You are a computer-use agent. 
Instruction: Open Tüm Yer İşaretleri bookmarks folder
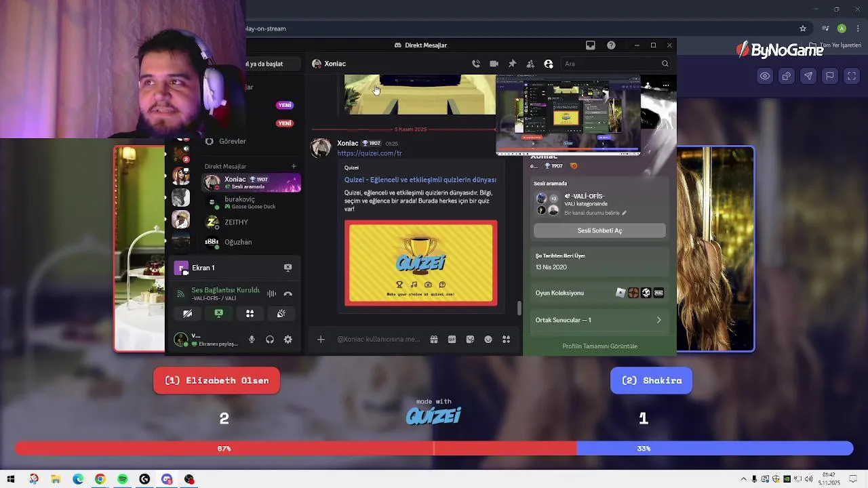coord(836,45)
